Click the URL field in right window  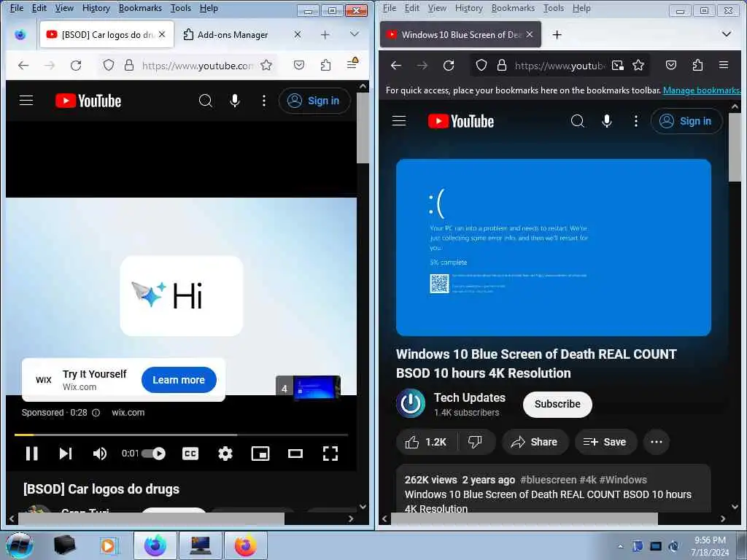(x=558, y=65)
